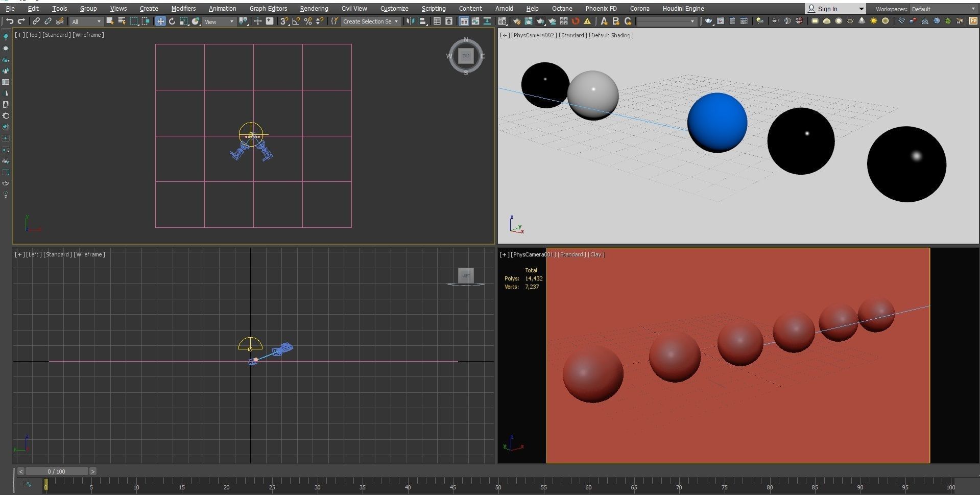Click the [Top] viewport label
The height and width of the screenshot is (495, 980).
(34, 35)
